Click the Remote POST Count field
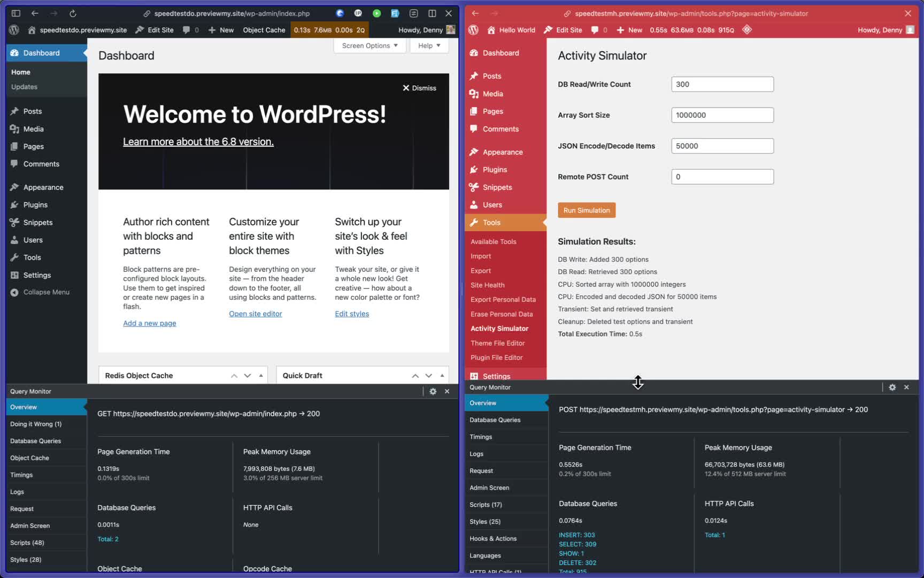 coord(722,177)
